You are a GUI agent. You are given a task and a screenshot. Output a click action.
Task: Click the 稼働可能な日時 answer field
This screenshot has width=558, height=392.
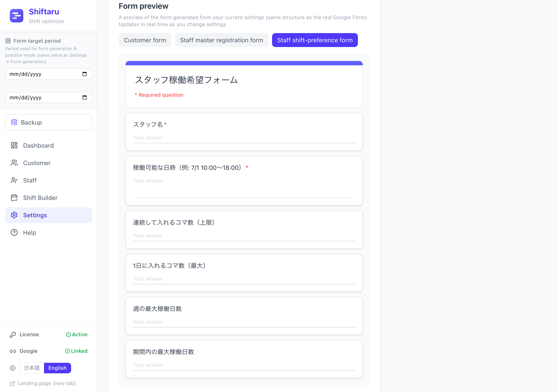(x=244, y=188)
